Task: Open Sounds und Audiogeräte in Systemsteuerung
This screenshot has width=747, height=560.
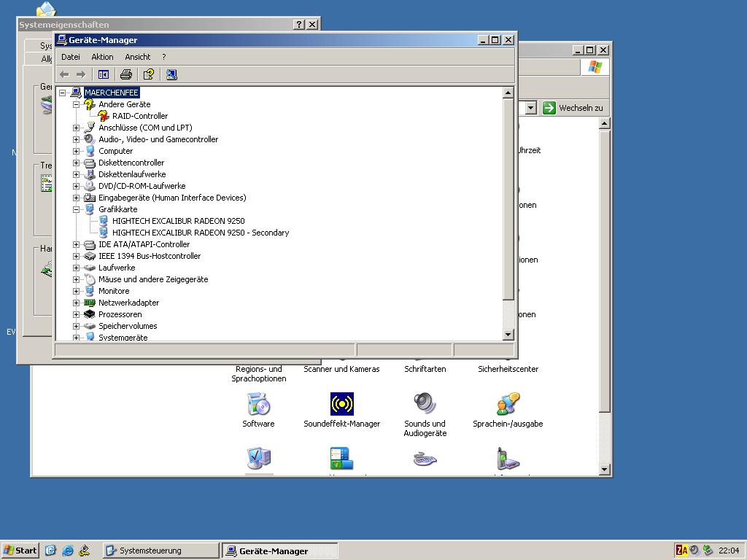Action: pyautogui.click(x=425, y=414)
